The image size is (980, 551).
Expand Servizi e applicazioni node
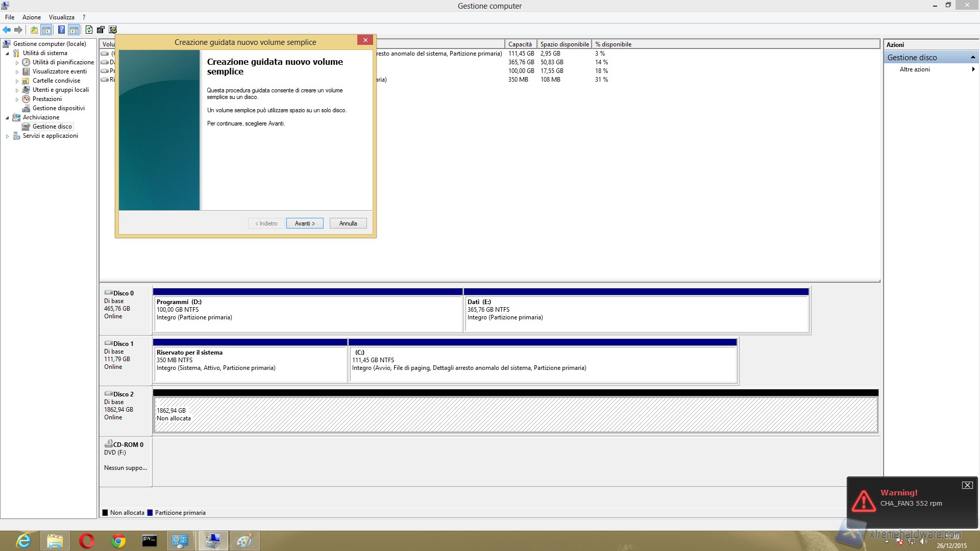coord(7,136)
